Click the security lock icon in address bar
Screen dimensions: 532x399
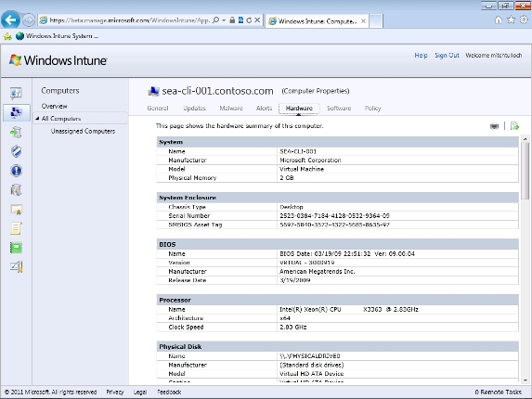coord(232,20)
